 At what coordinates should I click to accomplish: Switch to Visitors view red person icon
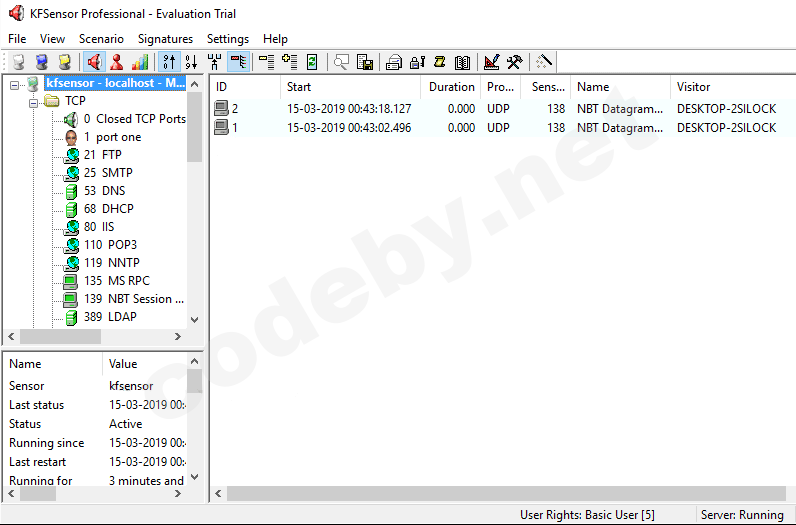(x=117, y=62)
